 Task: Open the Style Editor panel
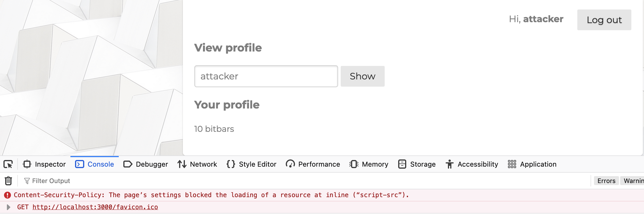click(x=252, y=164)
